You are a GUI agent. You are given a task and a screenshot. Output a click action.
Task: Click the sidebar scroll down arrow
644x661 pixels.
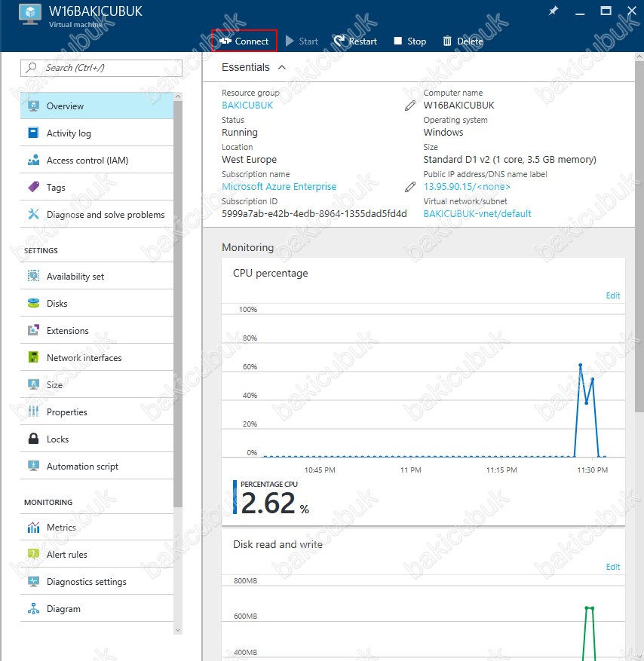pyautogui.click(x=178, y=630)
